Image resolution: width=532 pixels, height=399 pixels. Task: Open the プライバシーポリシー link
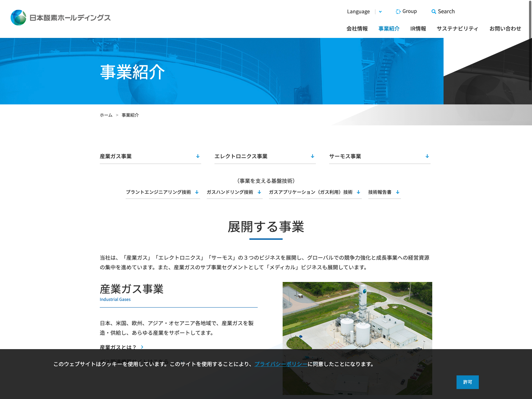tap(281, 364)
